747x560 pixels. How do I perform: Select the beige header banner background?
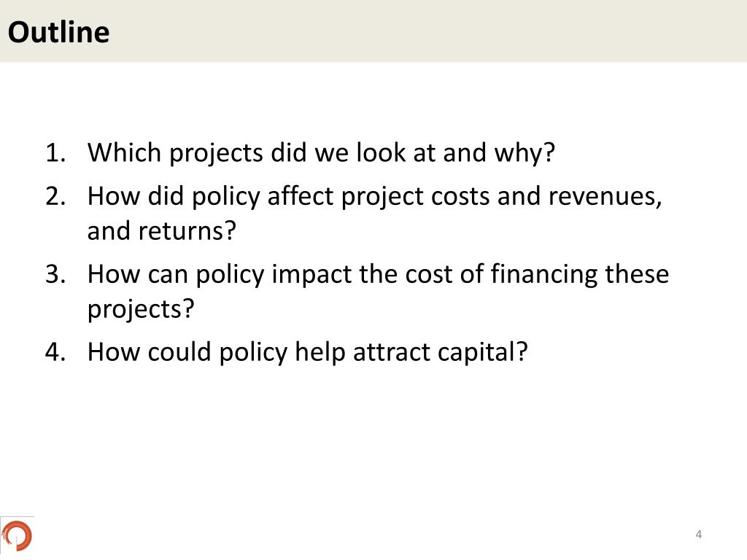[373, 31]
